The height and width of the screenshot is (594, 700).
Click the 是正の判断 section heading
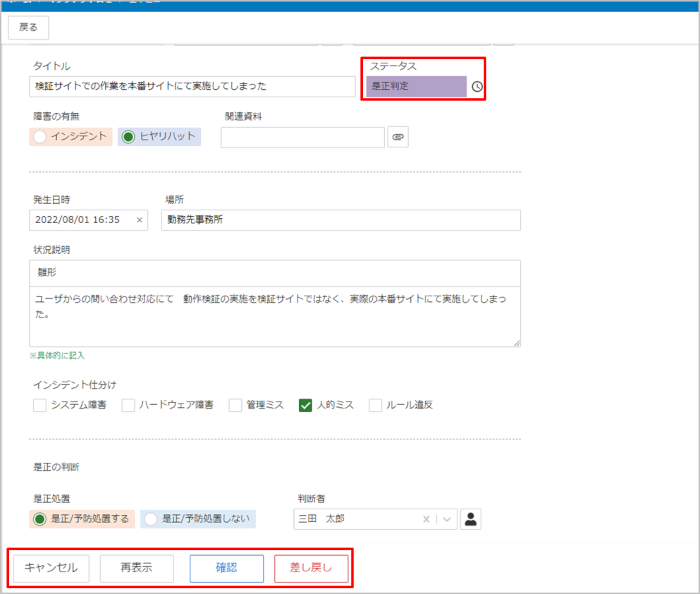point(56,467)
